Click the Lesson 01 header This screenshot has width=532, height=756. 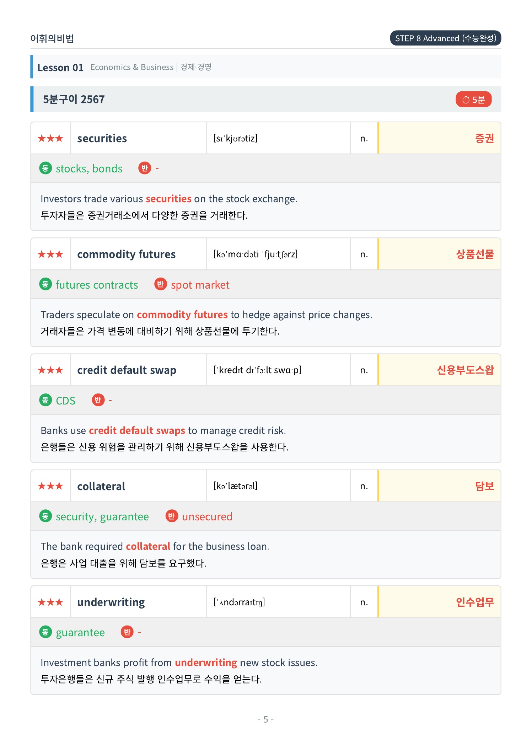point(60,68)
